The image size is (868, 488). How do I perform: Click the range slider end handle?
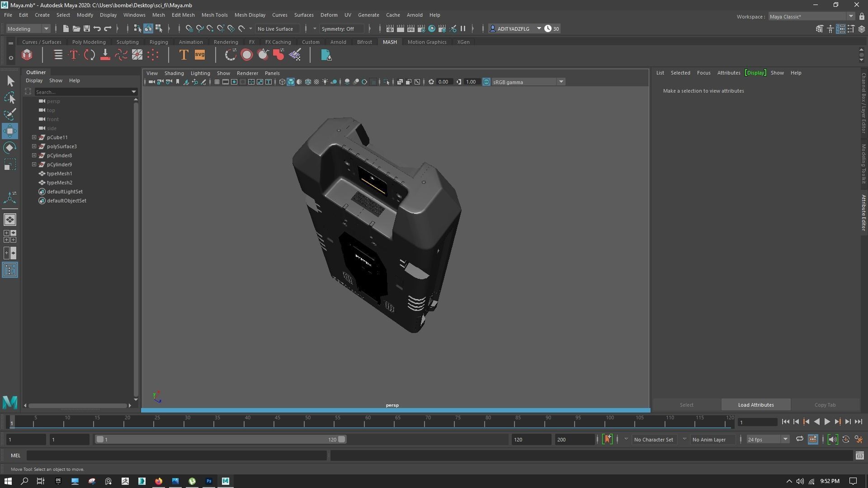coord(342,439)
